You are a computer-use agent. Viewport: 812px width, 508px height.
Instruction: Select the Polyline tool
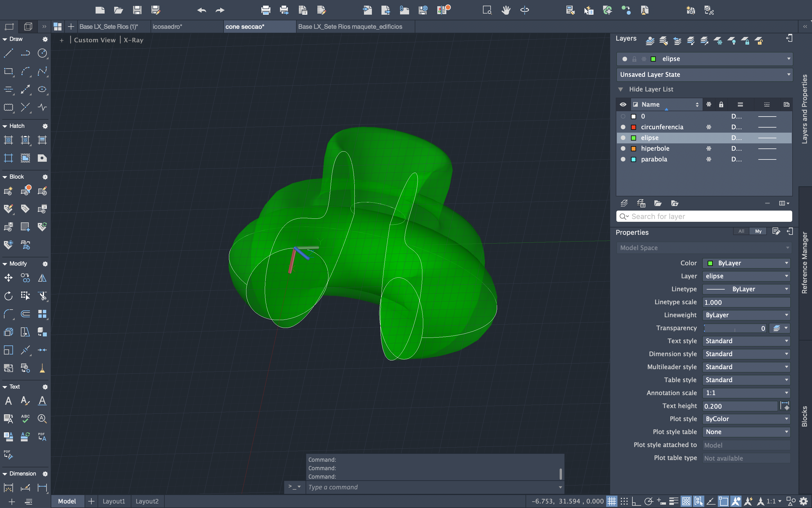[x=25, y=53]
